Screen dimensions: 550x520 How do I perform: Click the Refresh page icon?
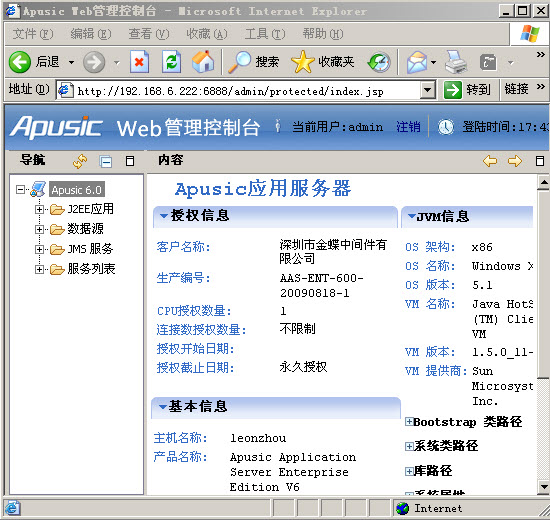click(x=171, y=62)
